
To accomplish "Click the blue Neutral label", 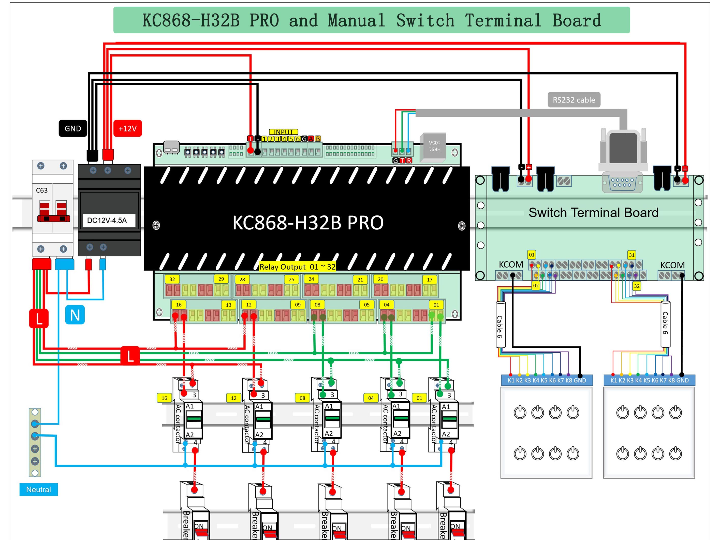I will point(39,489).
